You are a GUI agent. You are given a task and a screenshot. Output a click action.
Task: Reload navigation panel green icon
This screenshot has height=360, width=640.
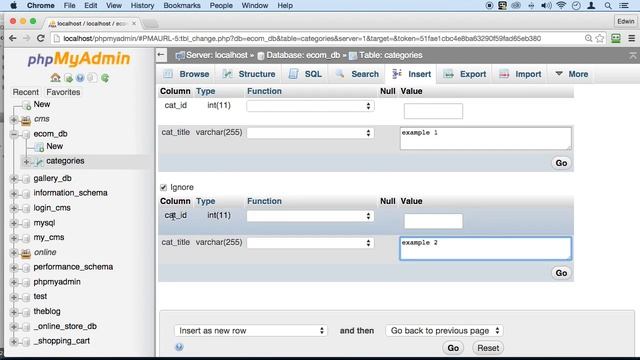105,78
